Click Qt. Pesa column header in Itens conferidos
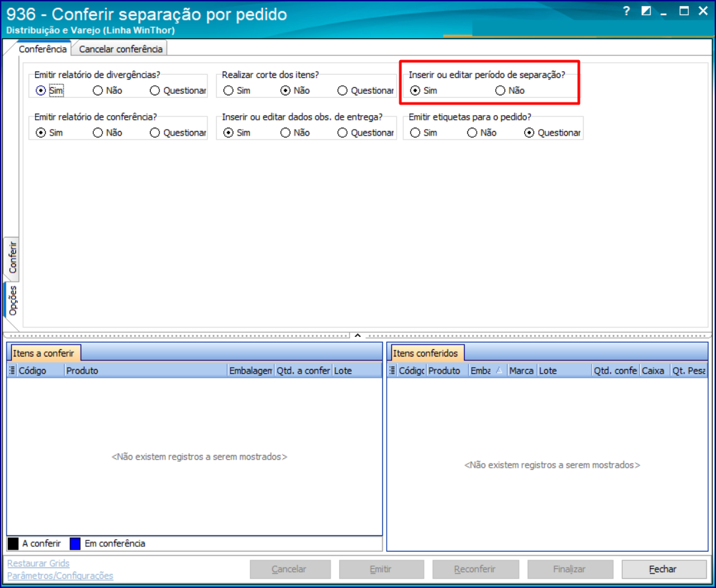This screenshot has height=588, width=716. point(689,370)
